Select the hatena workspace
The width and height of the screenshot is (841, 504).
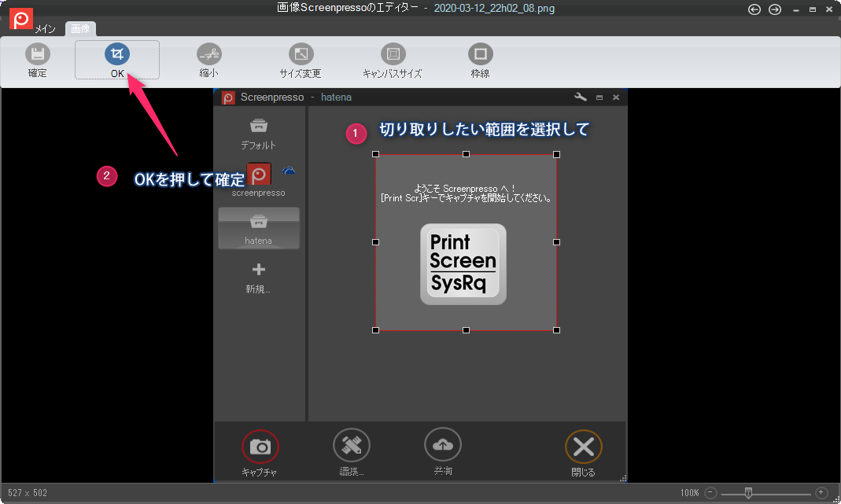pyautogui.click(x=259, y=228)
